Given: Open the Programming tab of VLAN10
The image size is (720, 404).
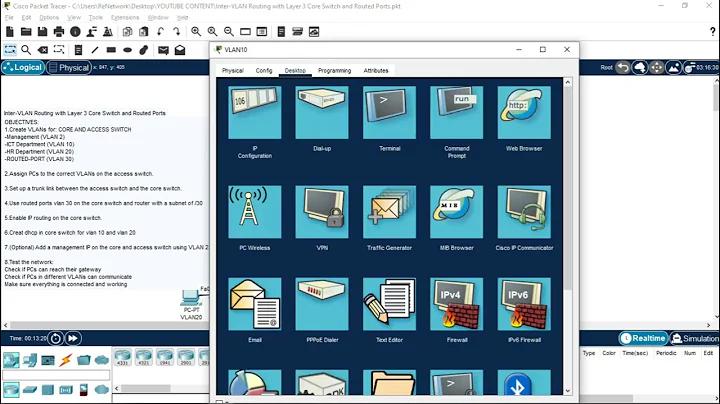Looking at the screenshot, I should (334, 71).
